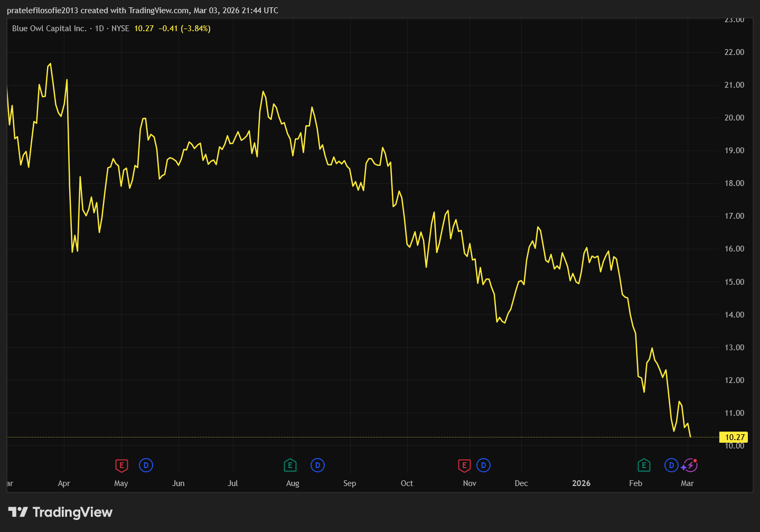
Task: Open the green earnings marker near Aug
Action: click(290, 465)
